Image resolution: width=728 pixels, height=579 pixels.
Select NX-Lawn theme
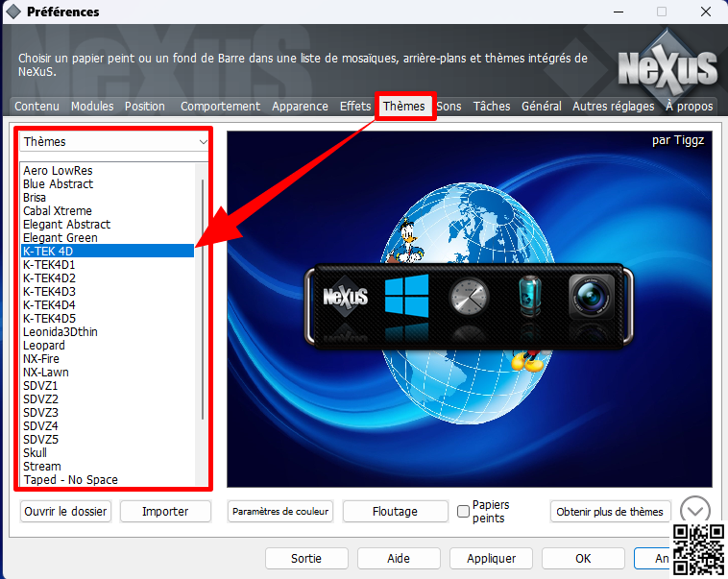(x=108, y=373)
